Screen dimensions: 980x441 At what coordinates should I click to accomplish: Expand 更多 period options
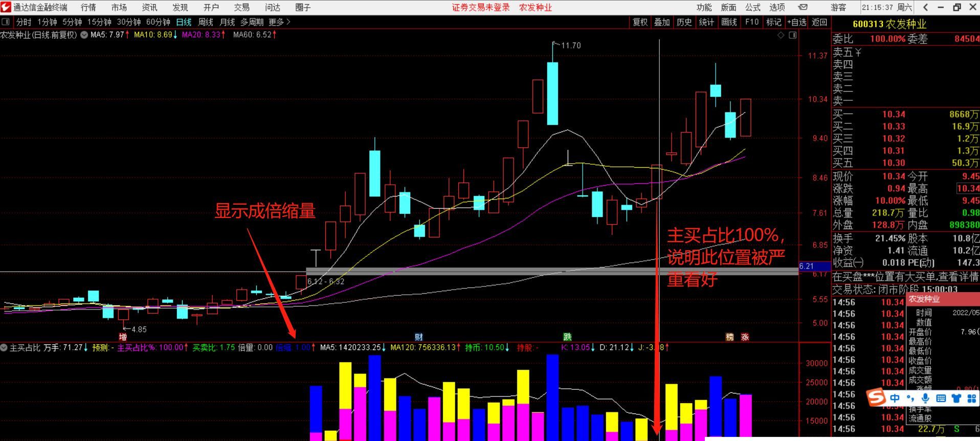coord(279,22)
